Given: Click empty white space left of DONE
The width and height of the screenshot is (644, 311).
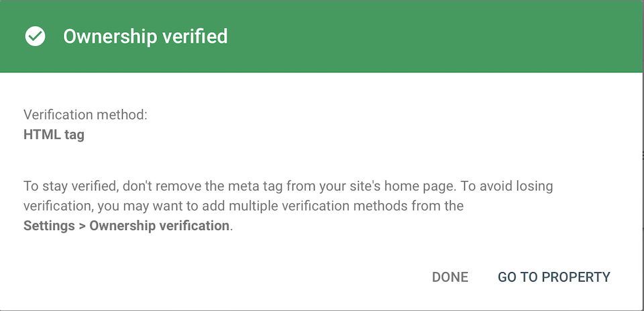Looking at the screenshot, I should click(x=246, y=277).
